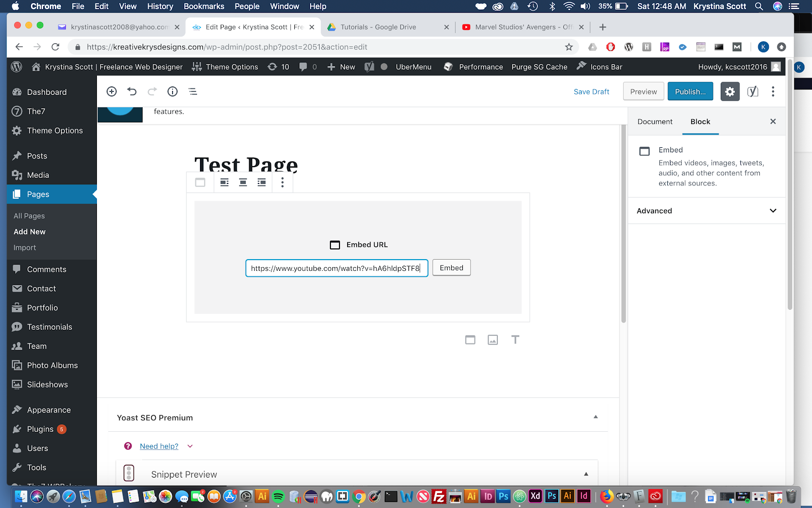The height and width of the screenshot is (508, 812).
Task: Open Performance in admin bar
Action: (x=473, y=67)
